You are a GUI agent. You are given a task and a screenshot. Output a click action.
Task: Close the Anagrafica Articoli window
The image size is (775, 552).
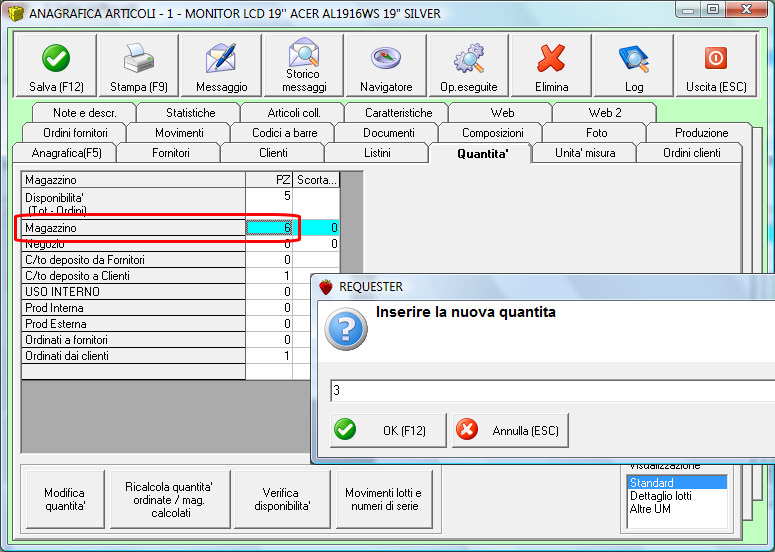746,9
